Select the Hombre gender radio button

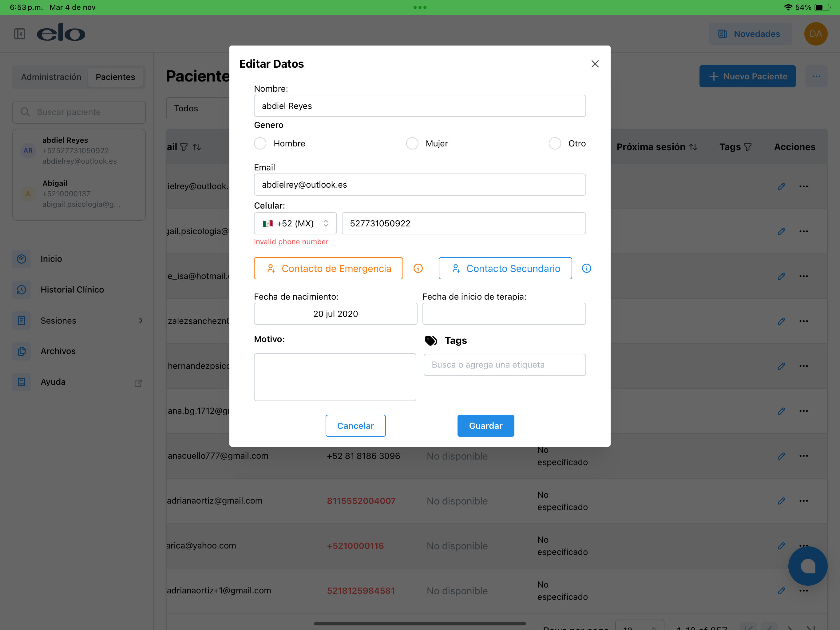[260, 144]
